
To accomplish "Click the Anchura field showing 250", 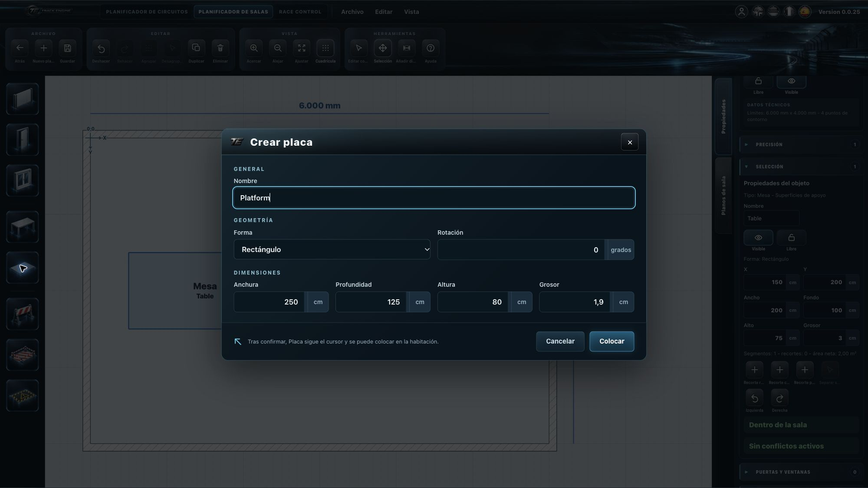I will (x=270, y=302).
